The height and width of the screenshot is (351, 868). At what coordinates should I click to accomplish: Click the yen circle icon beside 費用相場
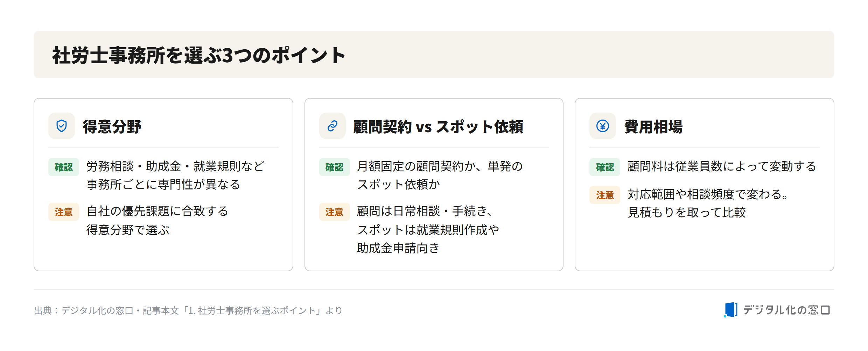[603, 126]
